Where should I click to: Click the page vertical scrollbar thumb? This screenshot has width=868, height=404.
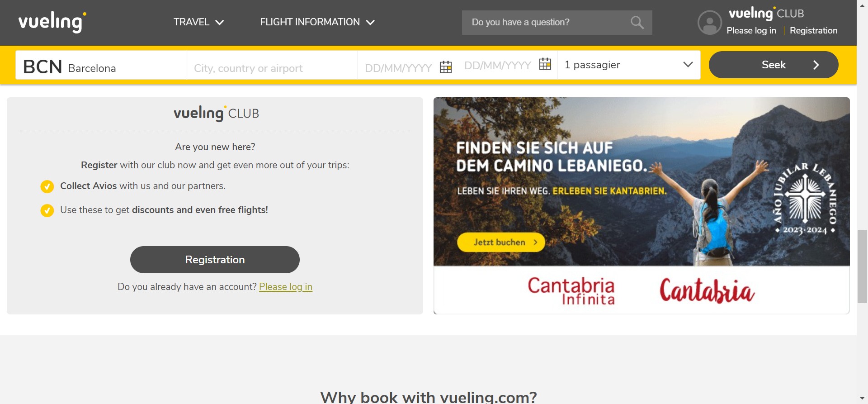(862, 266)
